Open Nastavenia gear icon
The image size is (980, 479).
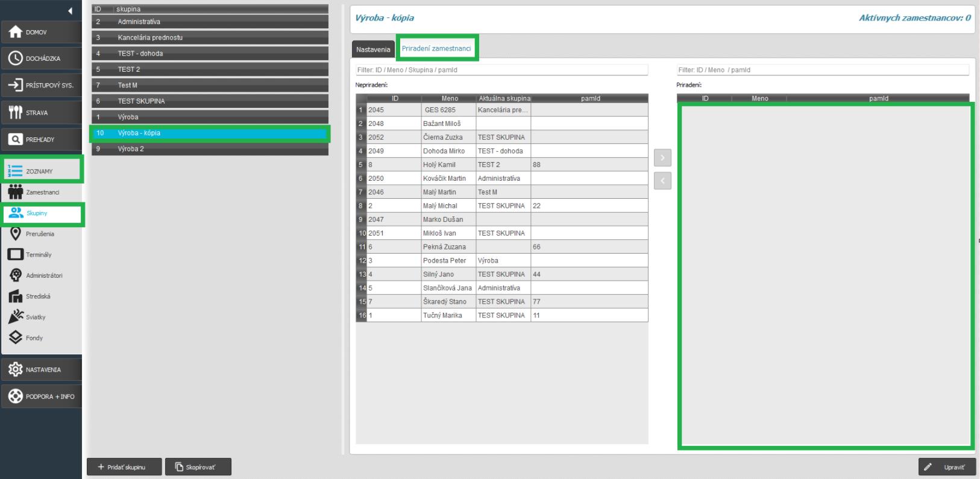coord(16,369)
